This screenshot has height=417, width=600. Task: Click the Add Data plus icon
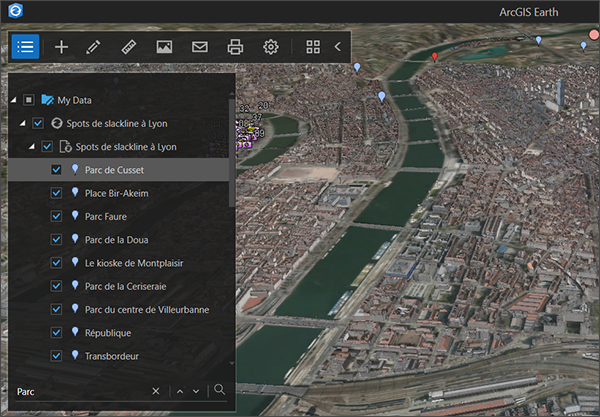[61, 47]
